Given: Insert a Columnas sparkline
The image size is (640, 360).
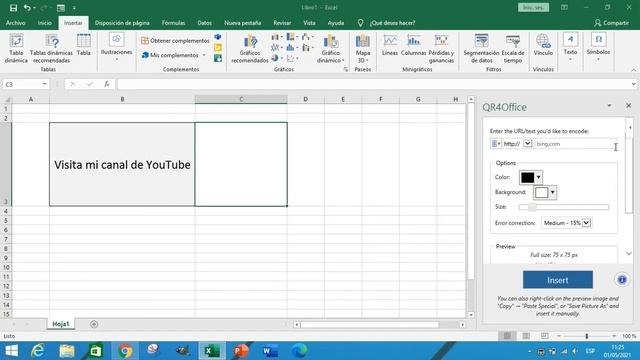Looking at the screenshot, I should click(x=413, y=45).
